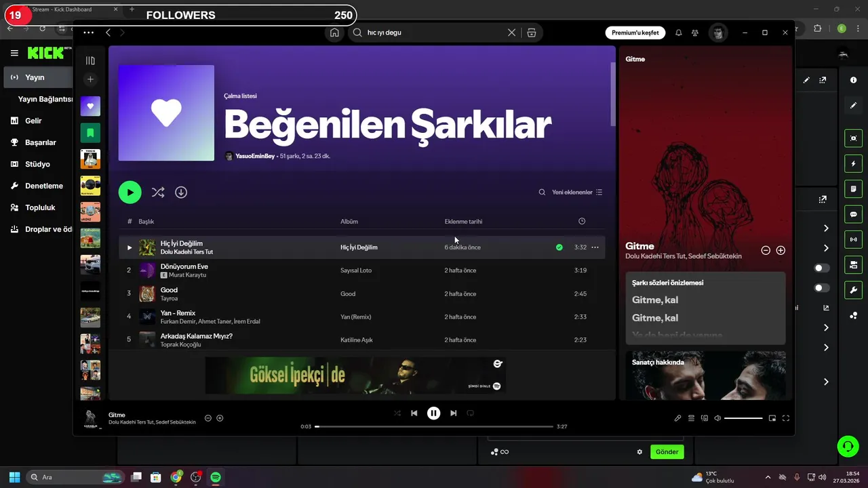
Task: Open Stüdyo in Kick sidebar
Action: [x=37, y=164]
